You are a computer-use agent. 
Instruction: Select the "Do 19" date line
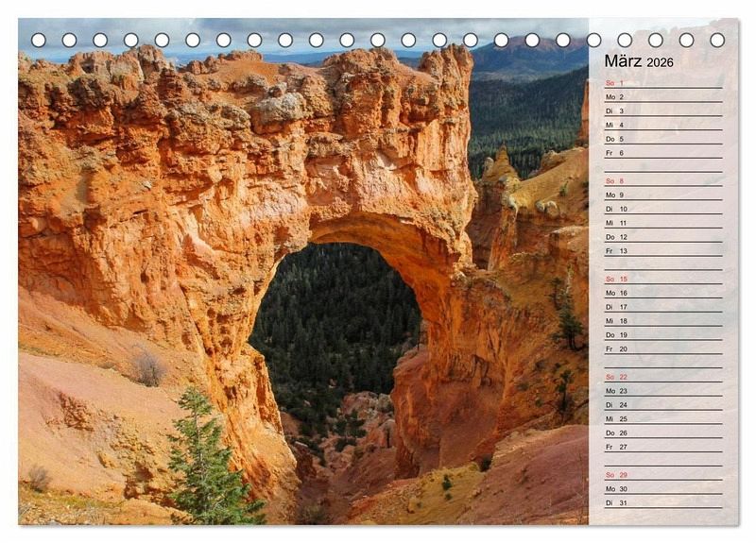point(663,335)
